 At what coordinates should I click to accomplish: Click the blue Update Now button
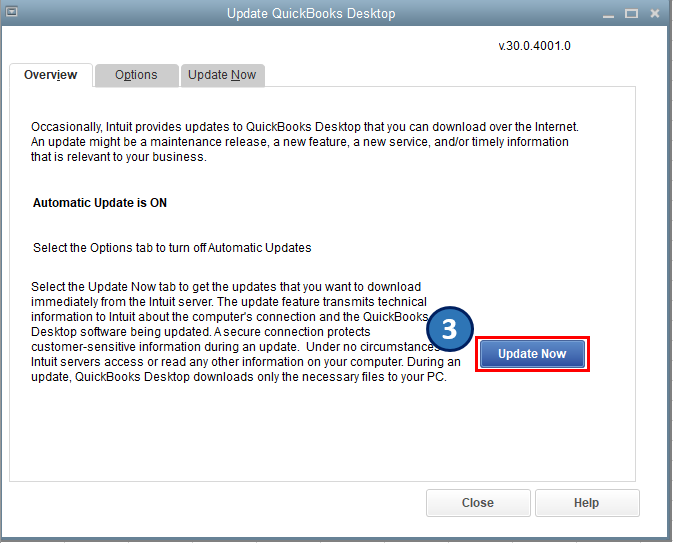coord(532,354)
